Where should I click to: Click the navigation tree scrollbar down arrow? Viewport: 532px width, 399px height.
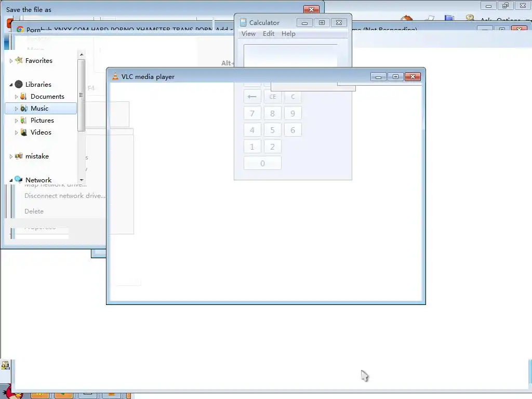(82, 180)
